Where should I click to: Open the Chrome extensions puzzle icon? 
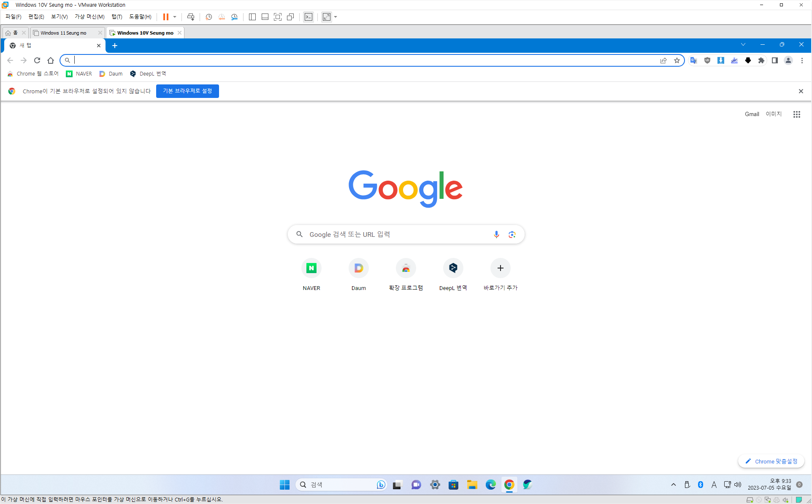click(761, 60)
